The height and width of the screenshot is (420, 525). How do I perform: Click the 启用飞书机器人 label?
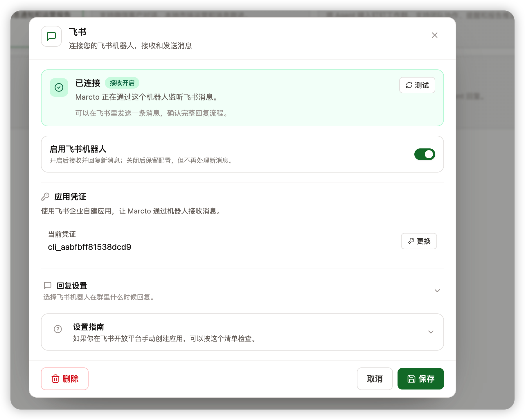(78, 149)
